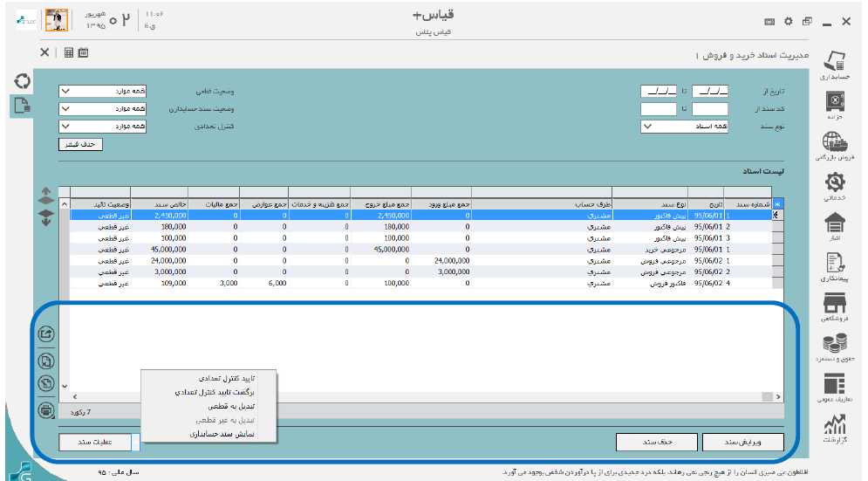Click the ویرایش سند (Edit document) button
Image resolution: width=868 pixels, height=481 pixels.
click(748, 443)
